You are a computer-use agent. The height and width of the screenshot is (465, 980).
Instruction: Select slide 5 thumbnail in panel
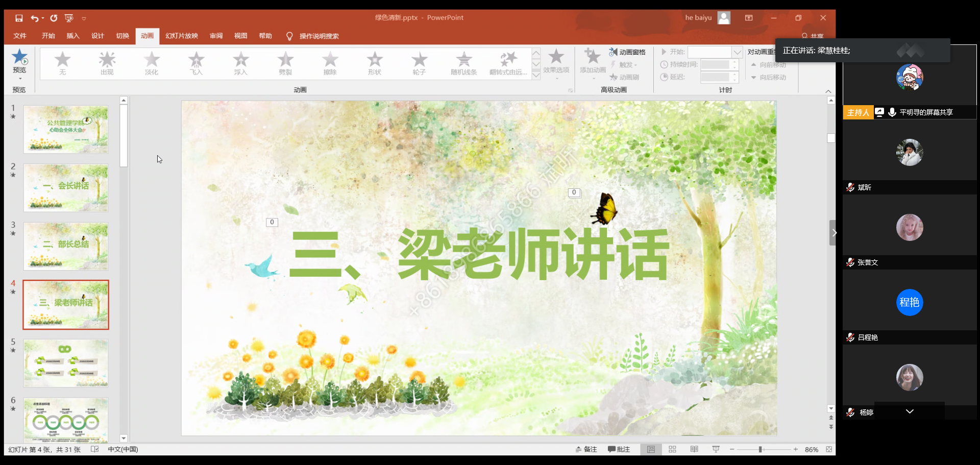[66, 363]
